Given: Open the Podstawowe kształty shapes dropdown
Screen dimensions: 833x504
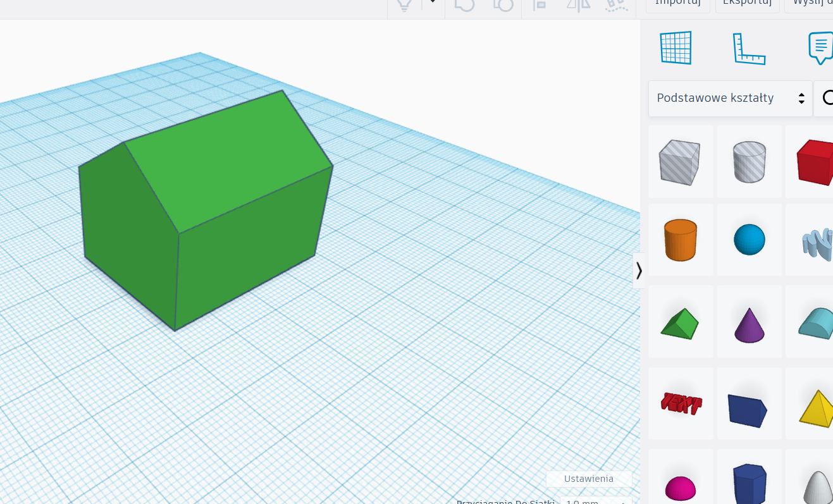Looking at the screenshot, I should [731, 98].
